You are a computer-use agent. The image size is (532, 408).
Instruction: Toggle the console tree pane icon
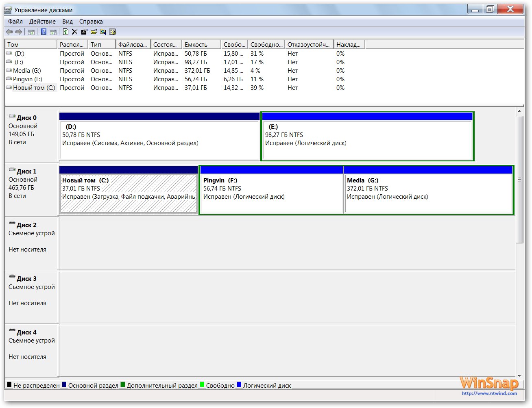pos(31,32)
